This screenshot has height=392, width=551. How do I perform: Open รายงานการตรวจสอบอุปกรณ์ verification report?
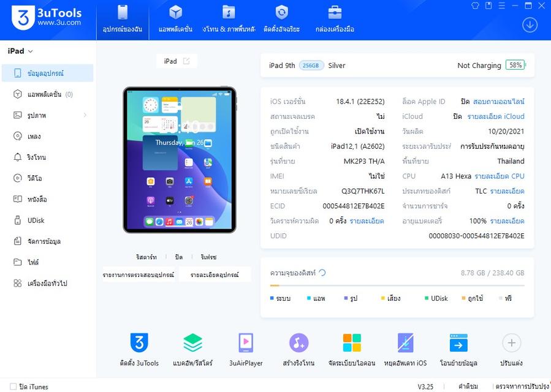coord(139,274)
